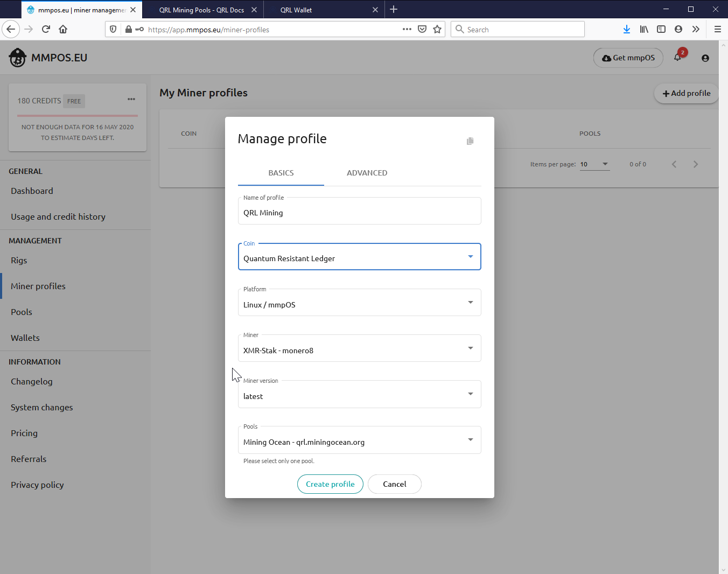Close the QRL Wallet tab
The width and height of the screenshot is (728, 574).
[x=375, y=10]
